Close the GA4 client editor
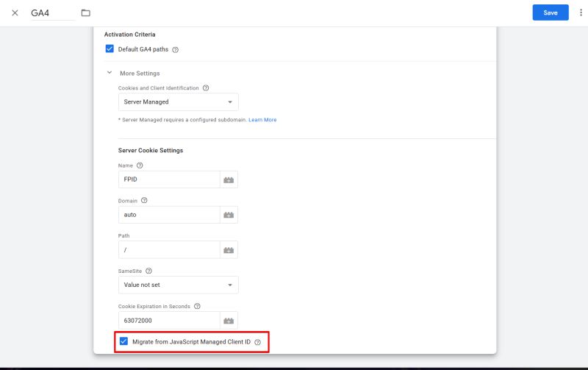The image size is (588, 370). [x=15, y=13]
